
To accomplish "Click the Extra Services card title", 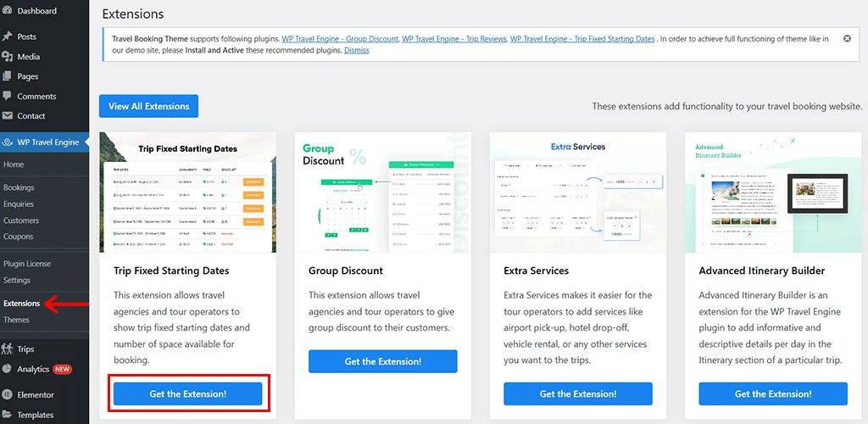I will point(537,271).
